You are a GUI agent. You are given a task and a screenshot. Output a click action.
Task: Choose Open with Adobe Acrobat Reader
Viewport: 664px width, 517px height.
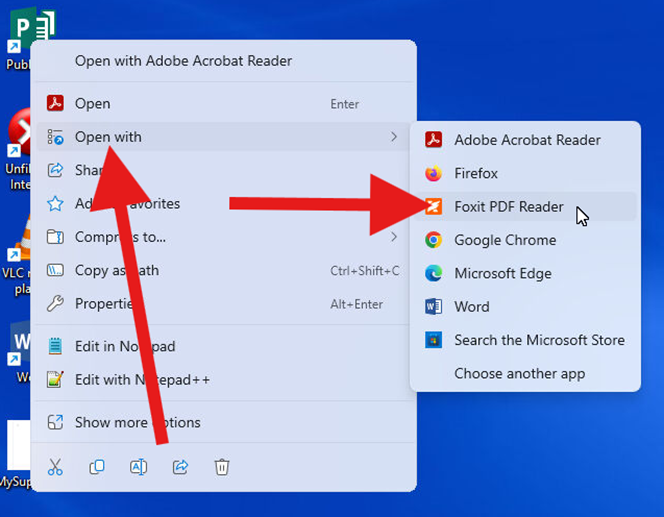click(183, 61)
